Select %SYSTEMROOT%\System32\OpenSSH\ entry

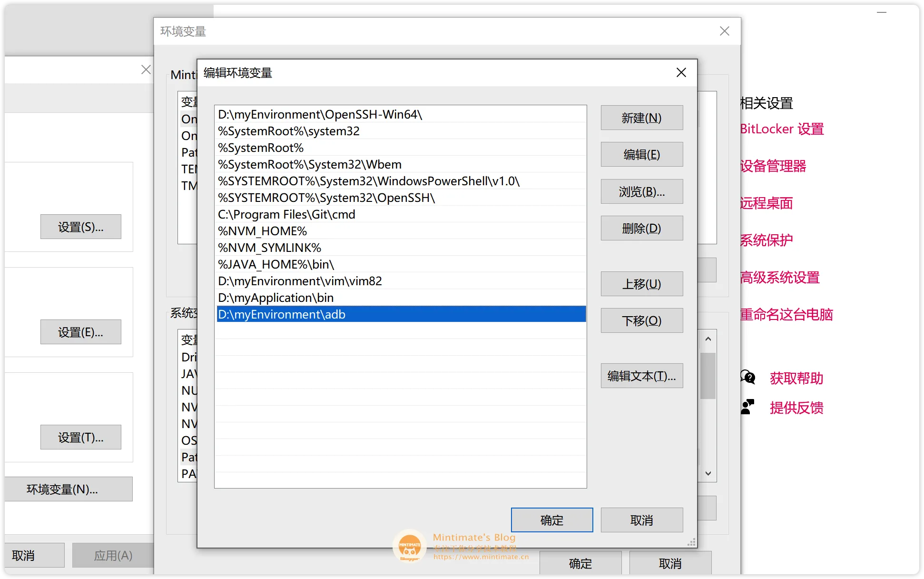[400, 198]
